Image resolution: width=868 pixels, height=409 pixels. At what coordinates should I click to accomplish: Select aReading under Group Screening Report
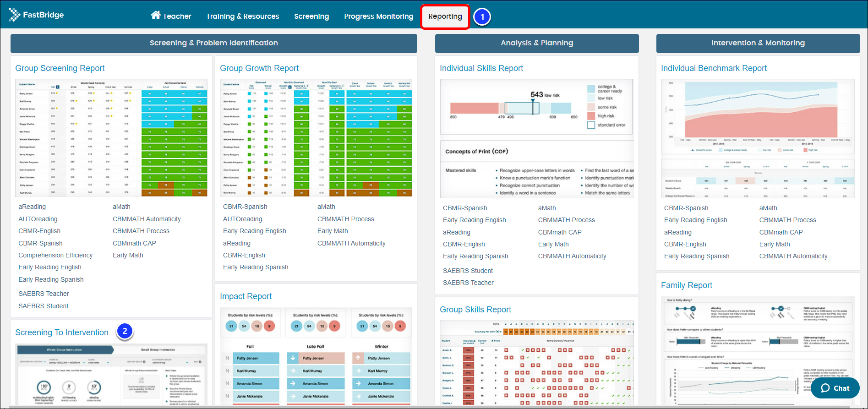(x=32, y=207)
